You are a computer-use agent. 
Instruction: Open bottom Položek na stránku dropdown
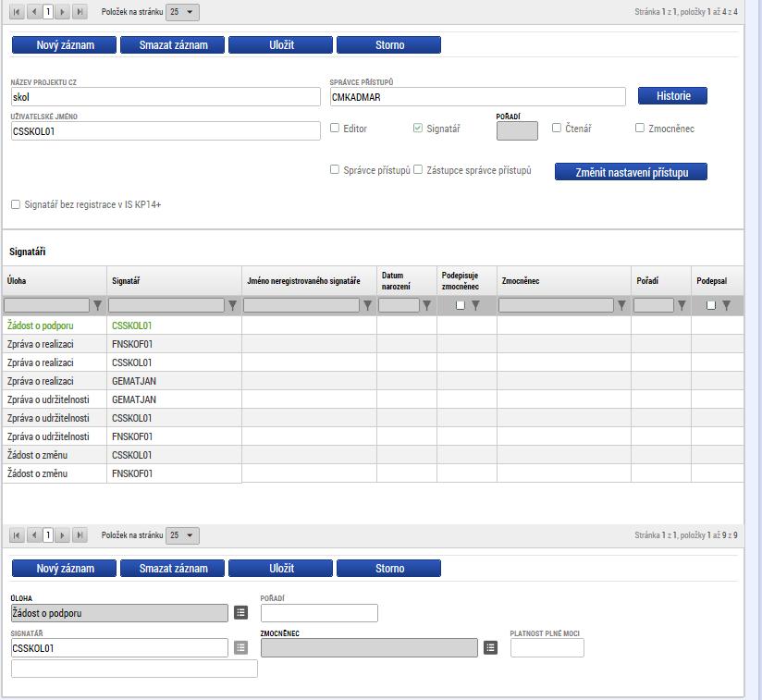pyautogui.click(x=183, y=535)
